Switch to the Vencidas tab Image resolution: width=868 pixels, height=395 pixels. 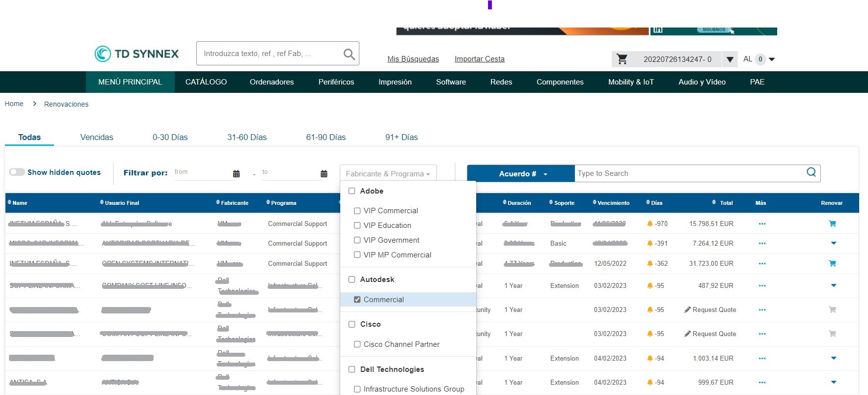(x=97, y=137)
